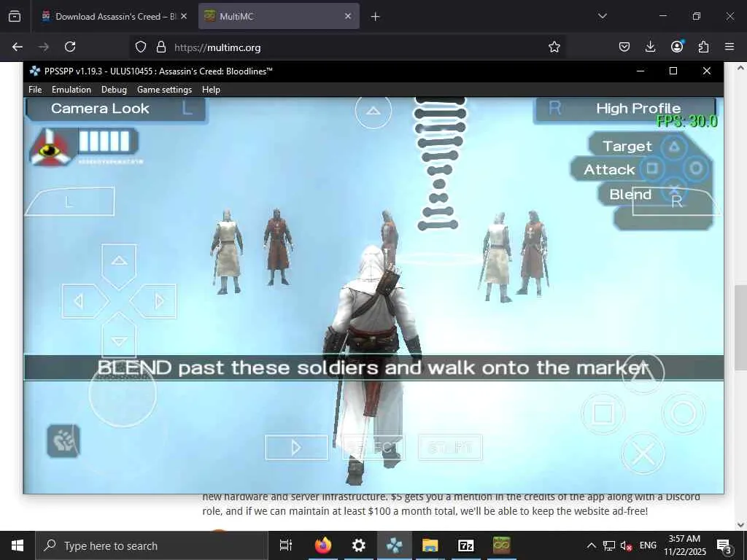Switch the ENG input language
747x560 pixels.
coord(648,545)
